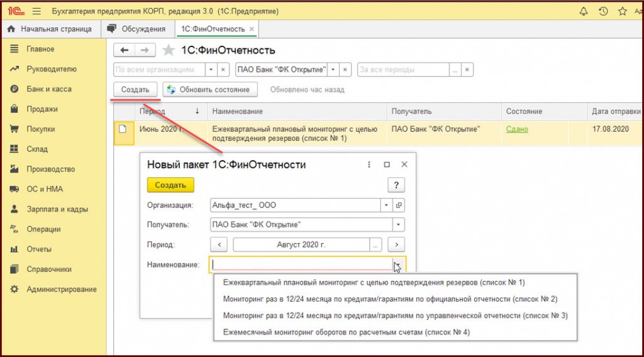Open Банк и касса section
The image size is (644, 357).
(48, 89)
